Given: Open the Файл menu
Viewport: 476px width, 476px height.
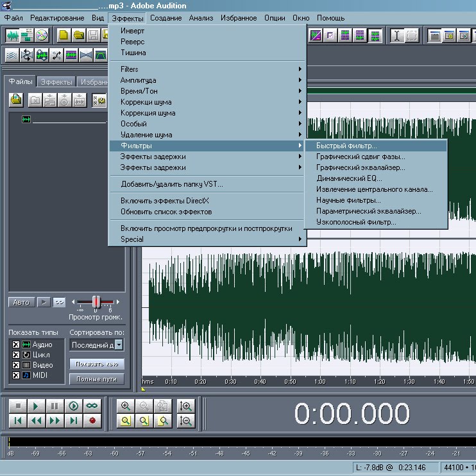Looking at the screenshot, I should pyautogui.click(x=13, y=18).
